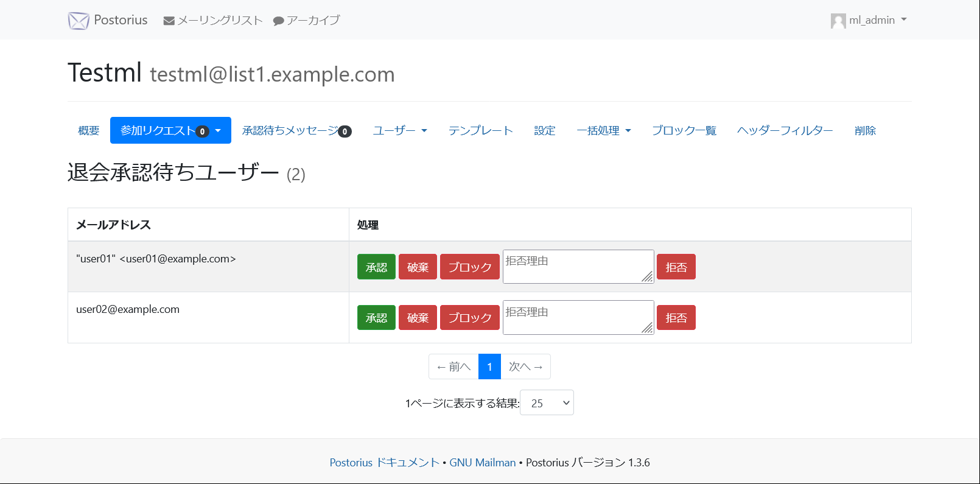Focus 拒否理由 field for user01

pos(578,267)
